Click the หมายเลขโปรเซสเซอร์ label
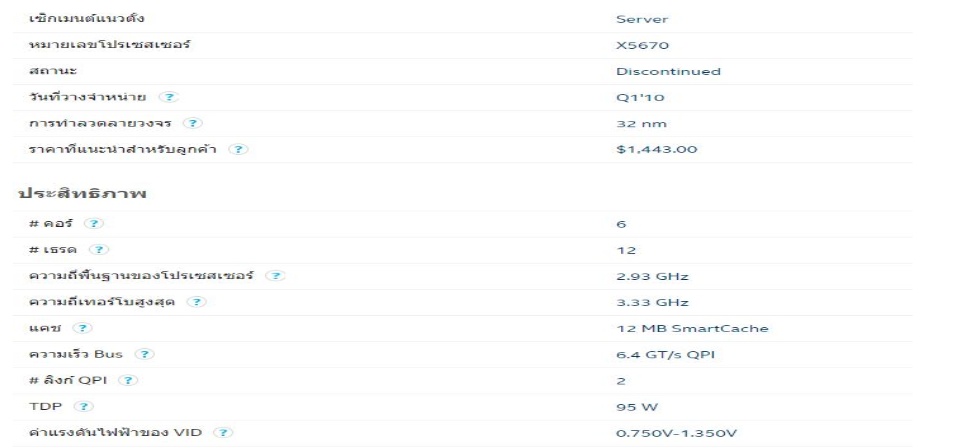960x448 pixels. coord(109,45)
